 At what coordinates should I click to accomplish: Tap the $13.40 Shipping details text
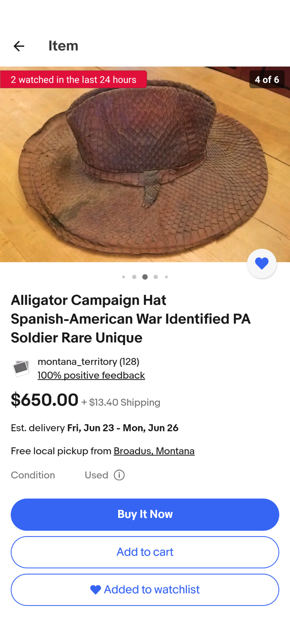pyautogui.click(x=121, y=402)
